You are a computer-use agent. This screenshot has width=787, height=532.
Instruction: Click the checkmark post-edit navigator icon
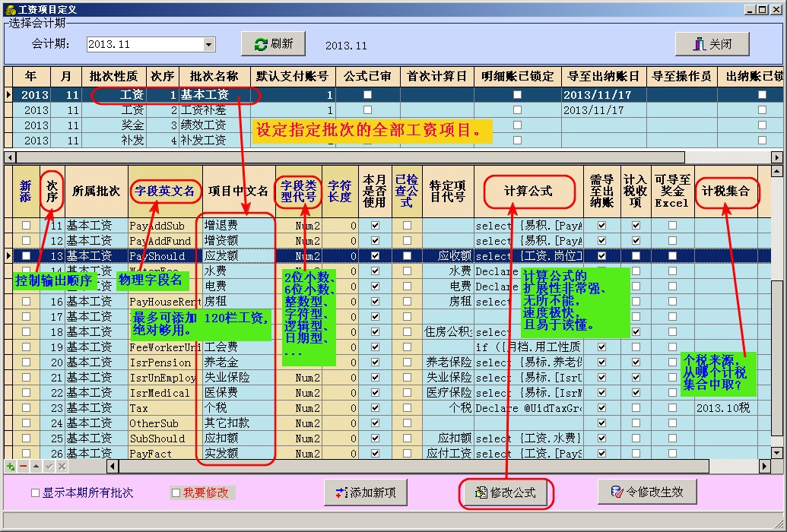pos(49,466)
